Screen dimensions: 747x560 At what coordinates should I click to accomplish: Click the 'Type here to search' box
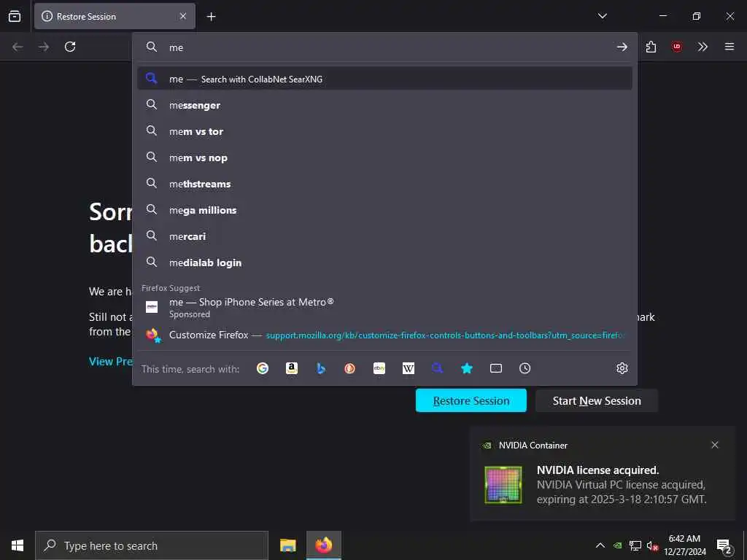(x=152, y=545)
